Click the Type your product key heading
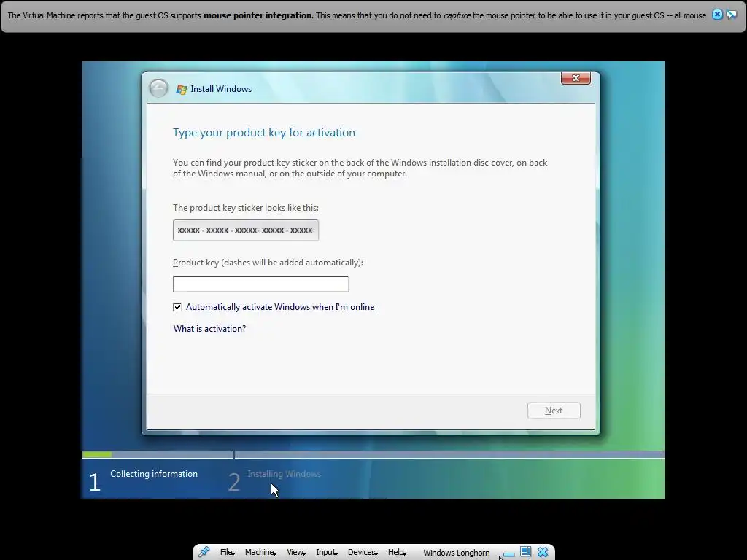Viewport: 747px width, 560px height. click(264, 133)
